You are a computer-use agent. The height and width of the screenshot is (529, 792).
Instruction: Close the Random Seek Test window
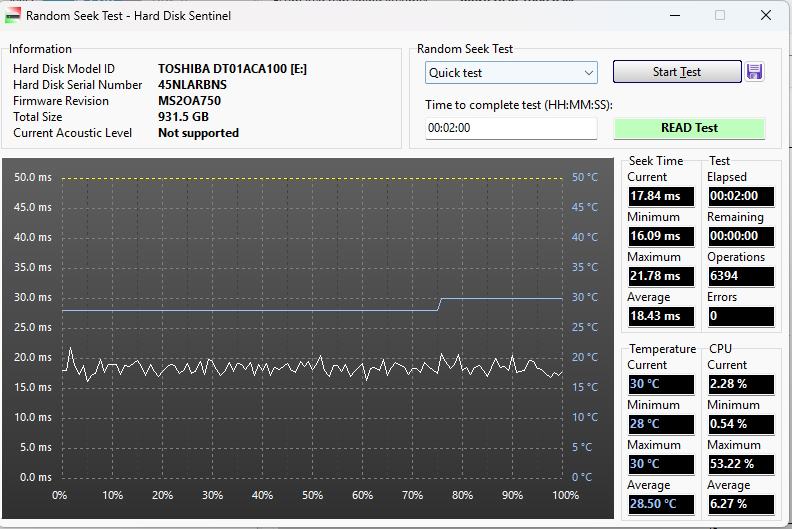click(766, 15)
